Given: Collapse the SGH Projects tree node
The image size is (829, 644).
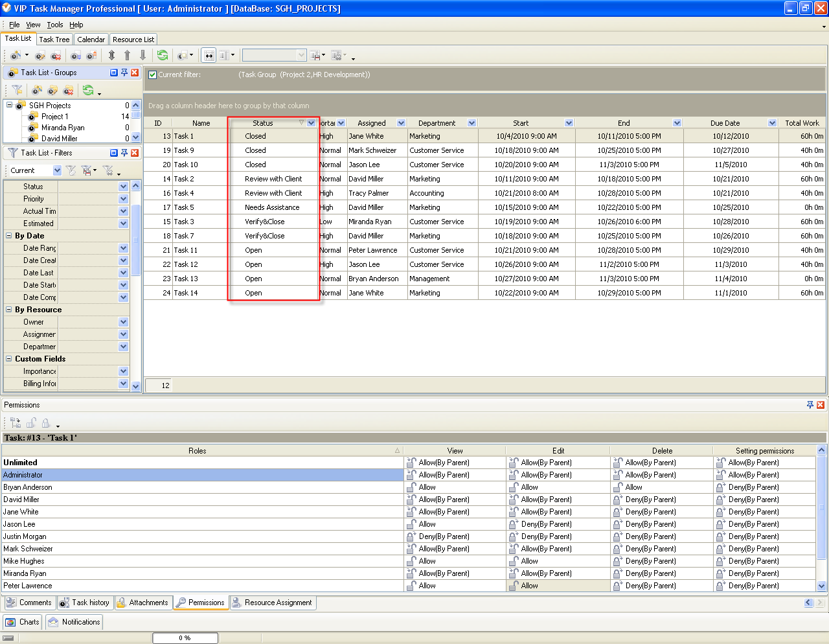Looking at the screenshot, I should click(x=9, y=105).
